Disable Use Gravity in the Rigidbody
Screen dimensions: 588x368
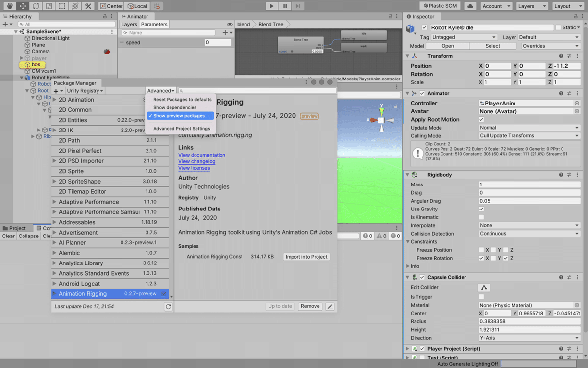[481, 209]
